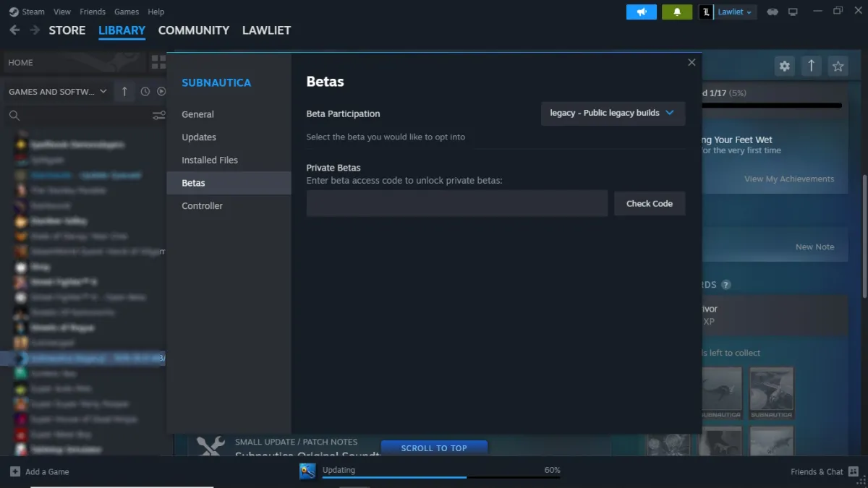Open the Friends menu

93,12
